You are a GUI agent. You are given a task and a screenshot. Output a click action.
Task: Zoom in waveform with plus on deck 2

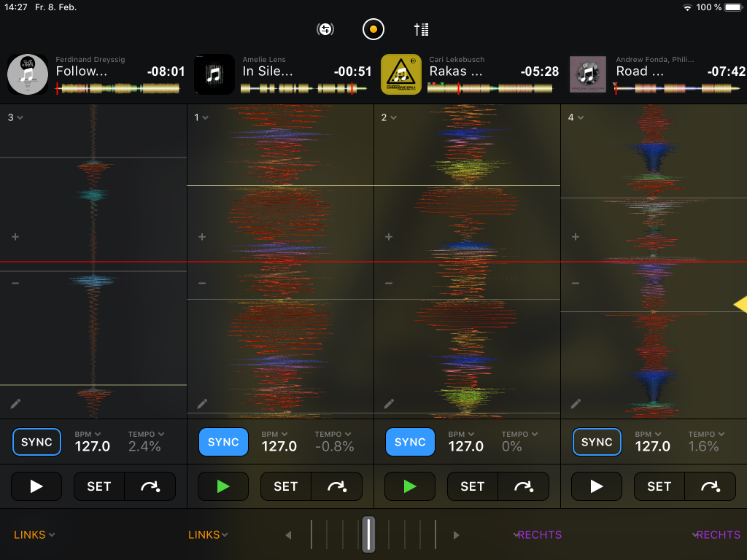pos(389,237)
